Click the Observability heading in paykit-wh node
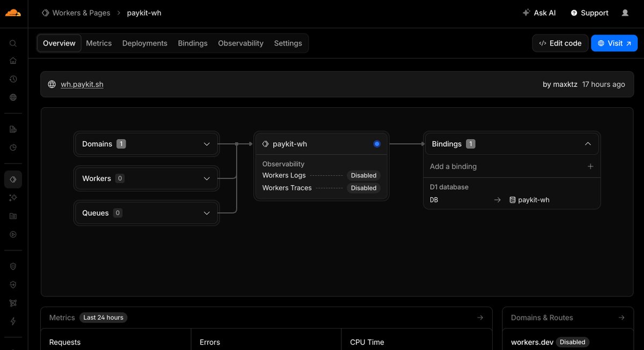Image resolution: width=644 pixels, height=350 pixels. tap(283, 164)
